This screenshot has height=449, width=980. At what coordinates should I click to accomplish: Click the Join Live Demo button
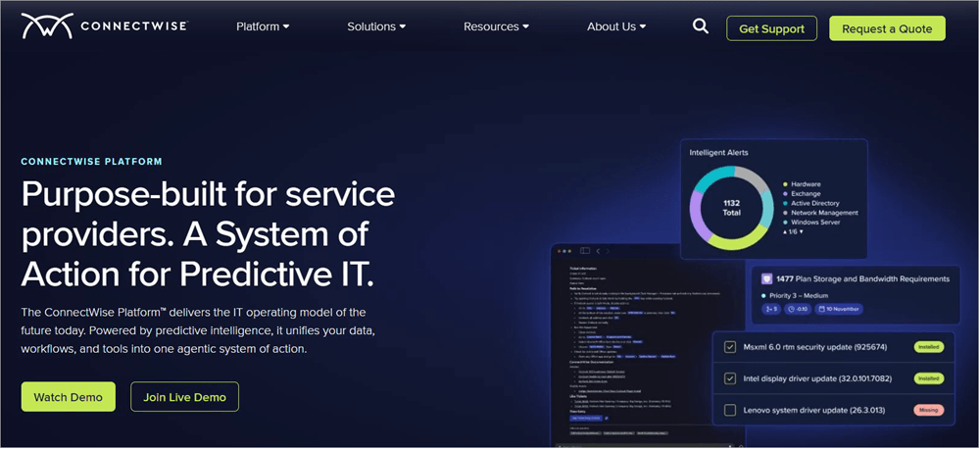(x=184, y=397)
